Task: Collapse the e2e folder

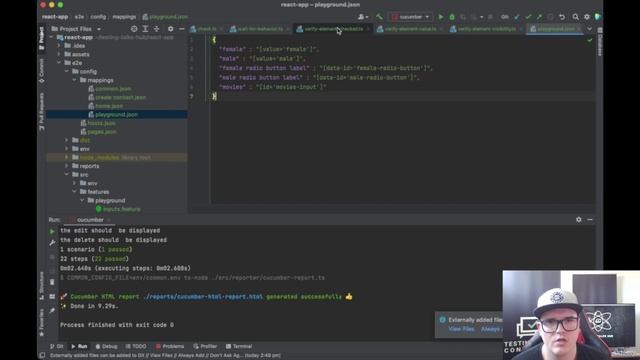Action: 59,63
